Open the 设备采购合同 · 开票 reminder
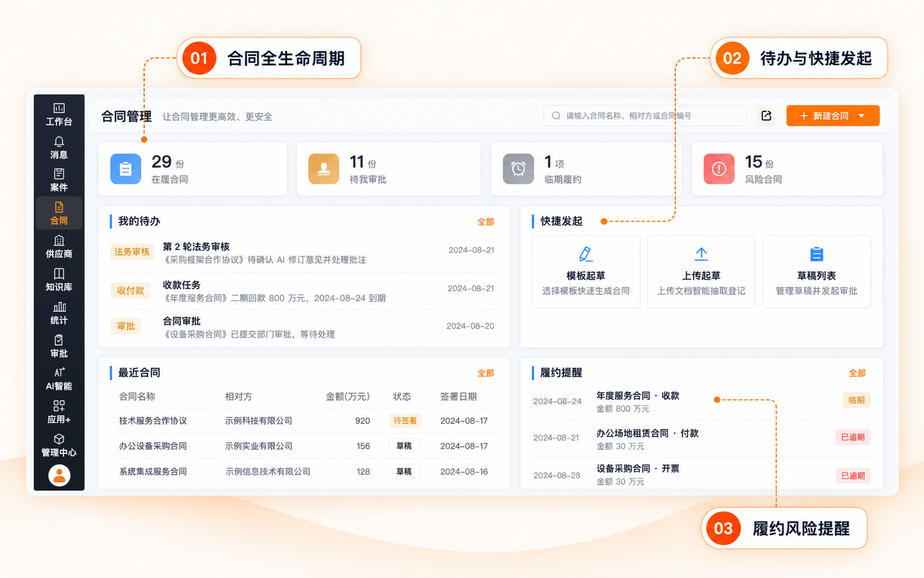Viewport: 924px width, 578px height. [701, 475]
